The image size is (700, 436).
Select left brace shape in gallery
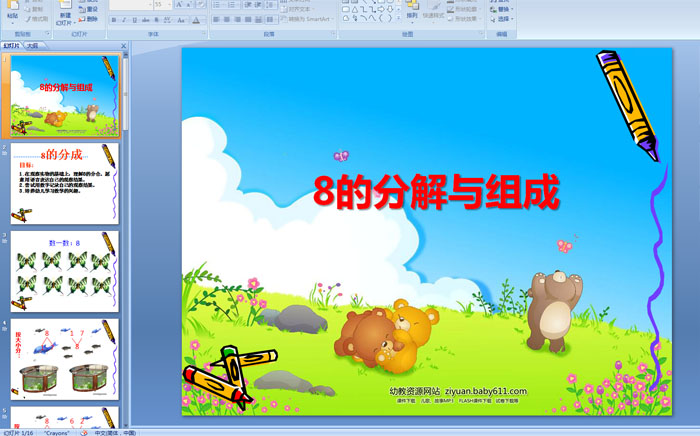click(381, 18)
